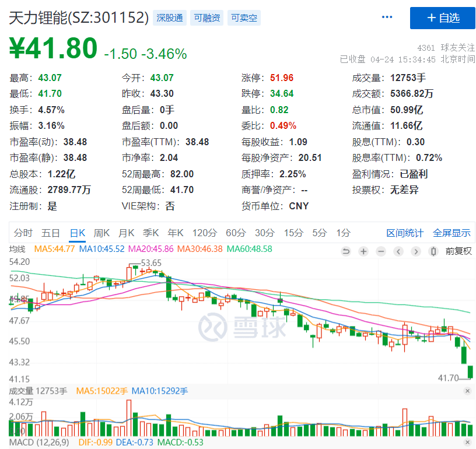Image resolution: width=476 pixels, height=449 pixels.
Task: Click the DEA:-0.73 MACD label
Action: 135,443
